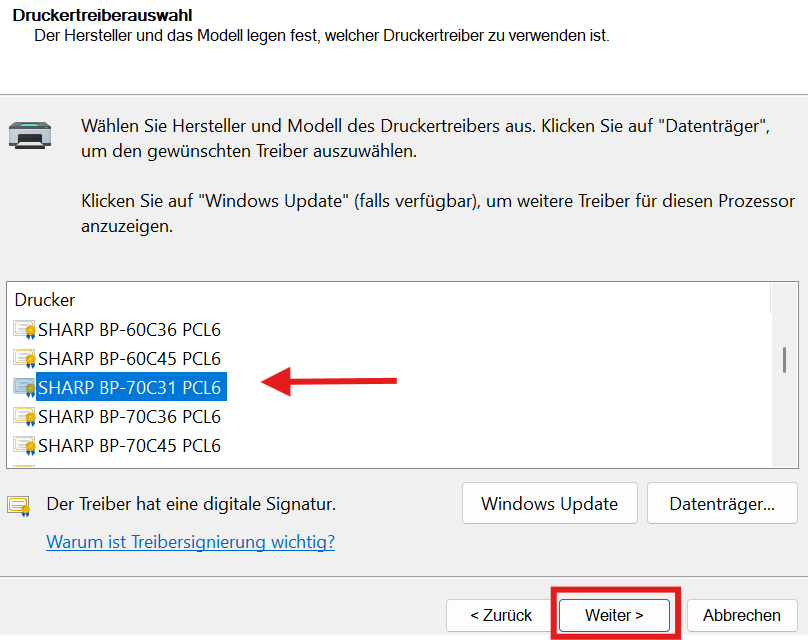Screen dimensions: 808x640
Task: Select SHARP BP-60C36 PCL6 in the list
Action: pos(129,330)
